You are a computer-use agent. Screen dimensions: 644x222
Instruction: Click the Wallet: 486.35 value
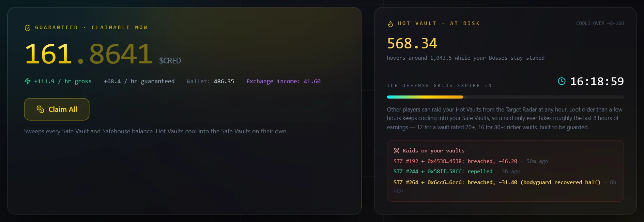tap(210, 81)
